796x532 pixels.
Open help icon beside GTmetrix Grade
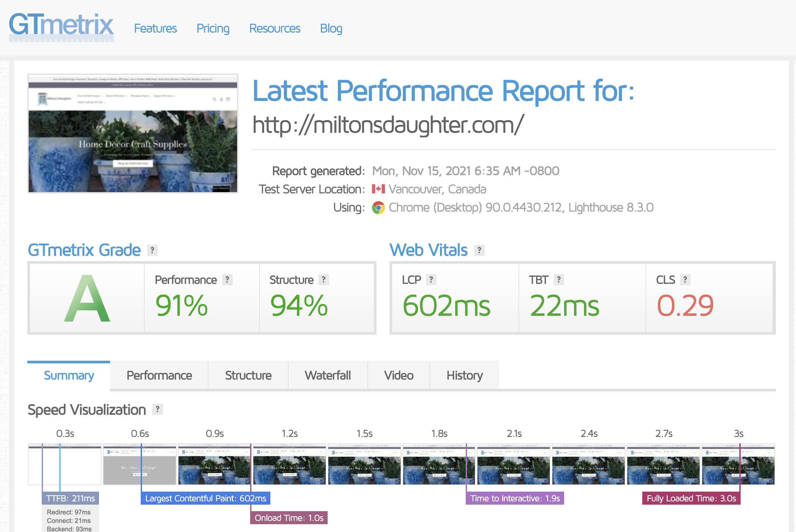[x=152, y=250]
